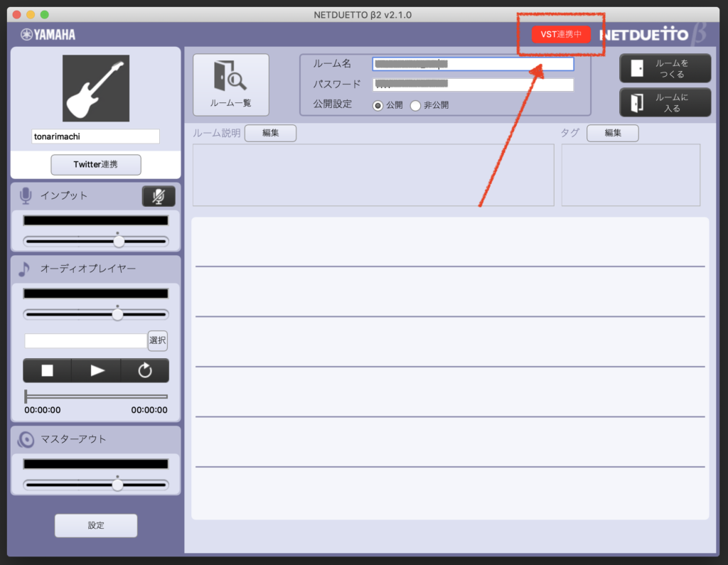Edit the room description (ルーム説明)
This screenshot has height=565, width=728.
click(270, 133)
